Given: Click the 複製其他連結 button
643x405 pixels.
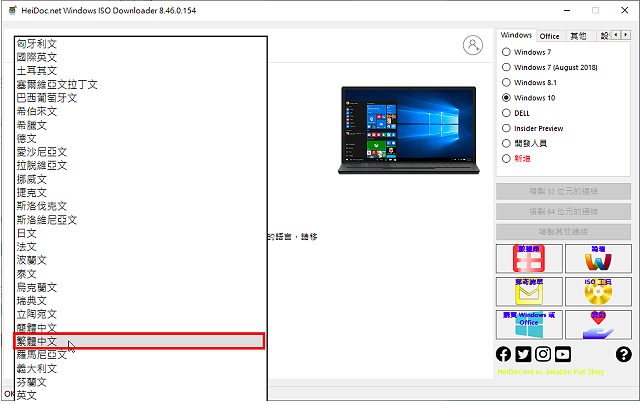Looking at the screenshot, I should 563,232.
